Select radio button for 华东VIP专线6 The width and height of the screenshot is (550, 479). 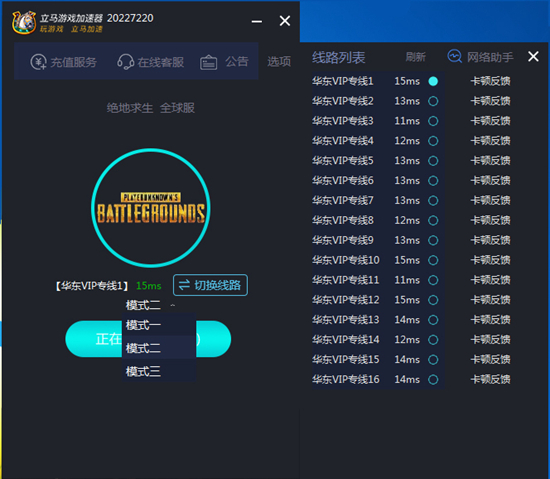click(433, 181)
